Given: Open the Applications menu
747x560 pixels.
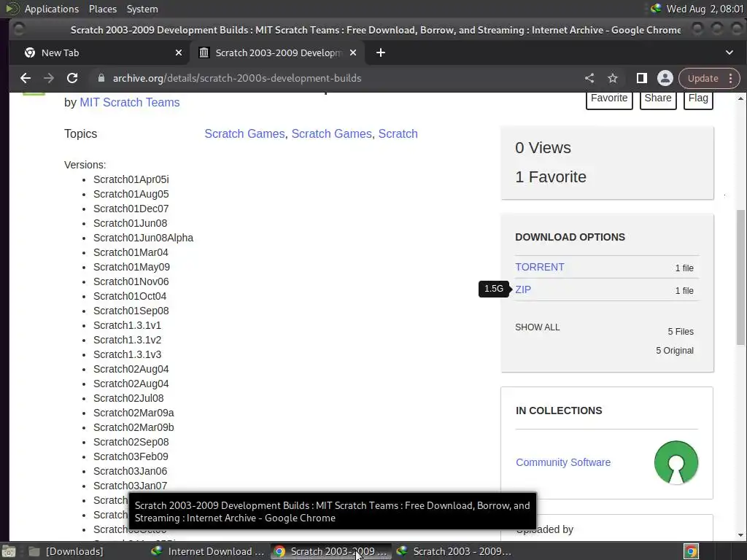Looking at the screenshot, I should [x=52, y=9].
